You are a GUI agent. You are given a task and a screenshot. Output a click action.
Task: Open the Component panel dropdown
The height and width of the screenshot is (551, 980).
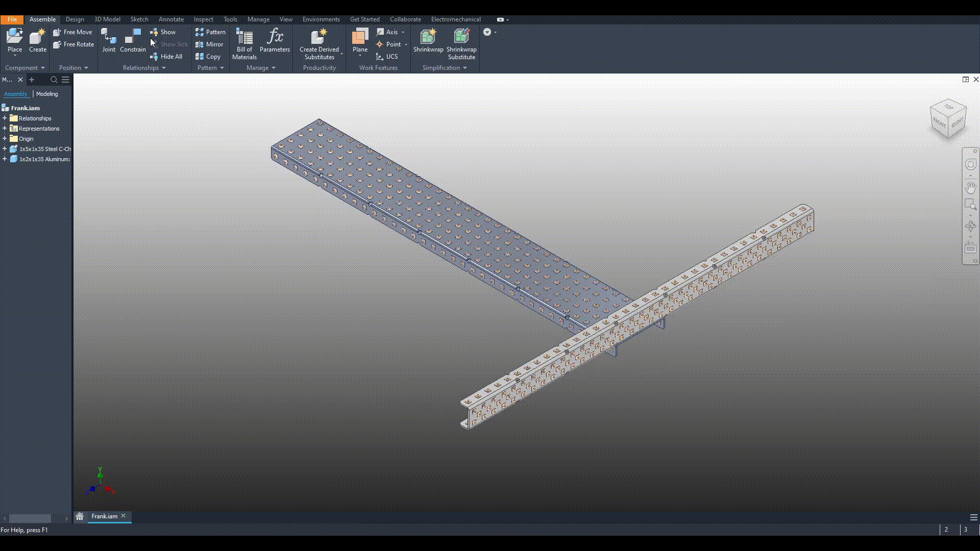tap(24, 68)
